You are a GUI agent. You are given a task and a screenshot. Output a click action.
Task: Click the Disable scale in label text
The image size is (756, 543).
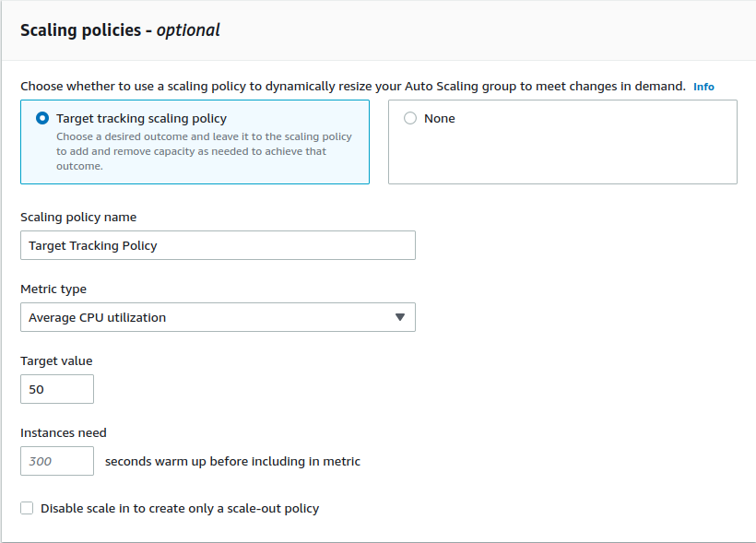click(180, 508)
